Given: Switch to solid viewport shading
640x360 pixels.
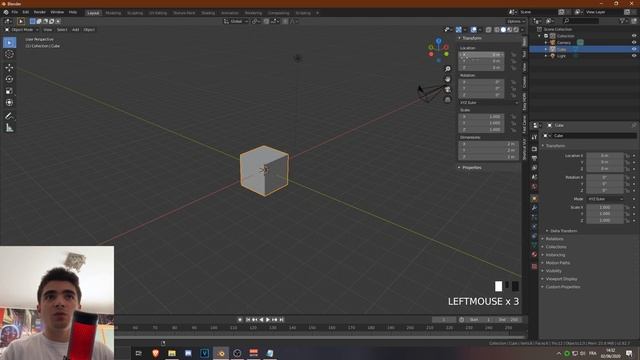Looking at the screenshot, I should (x=503, y=30).
